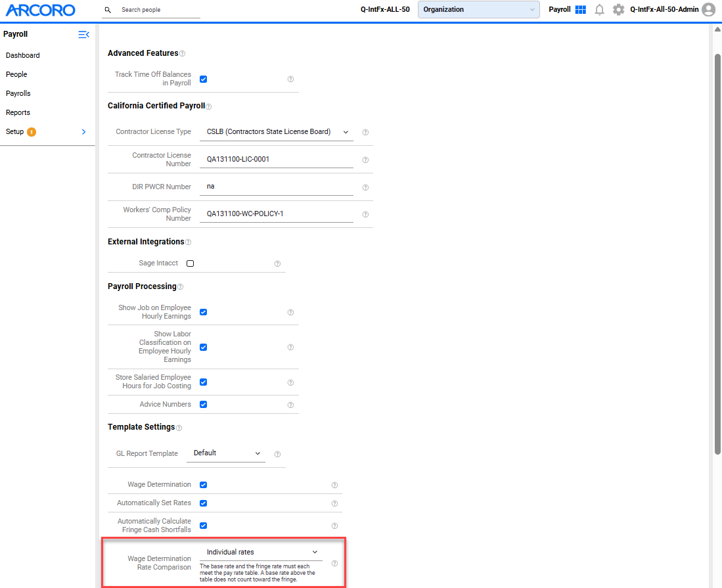This screenshot has height=588, width=722.
Task: Show help for DIR PWCR Number
Action: click(x=365, y=187)
